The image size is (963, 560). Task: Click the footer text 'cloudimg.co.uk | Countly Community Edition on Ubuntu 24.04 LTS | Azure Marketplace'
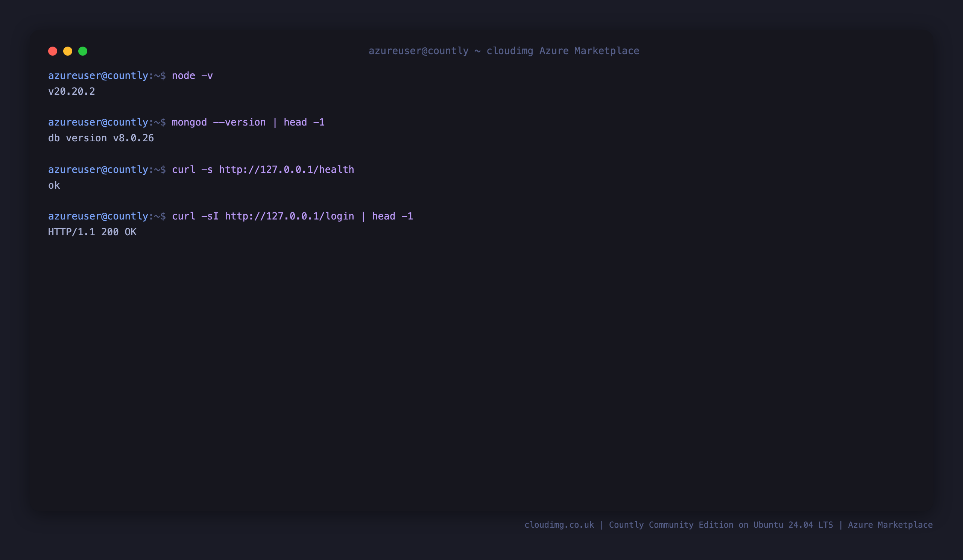click(728, 525)
